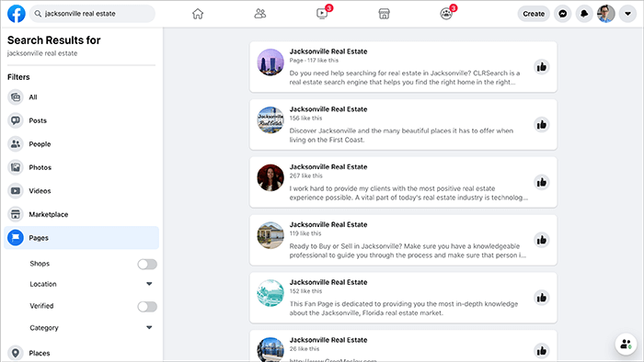Open page title above '119 like this'
The height and width of the screenshot is (362, 644).
click(328, 225)
